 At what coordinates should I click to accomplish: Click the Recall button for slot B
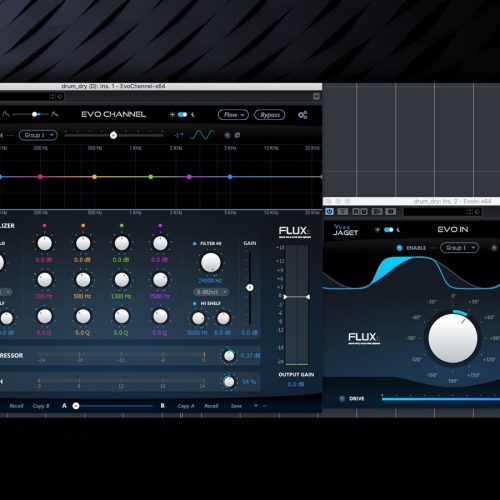(211, 406)
